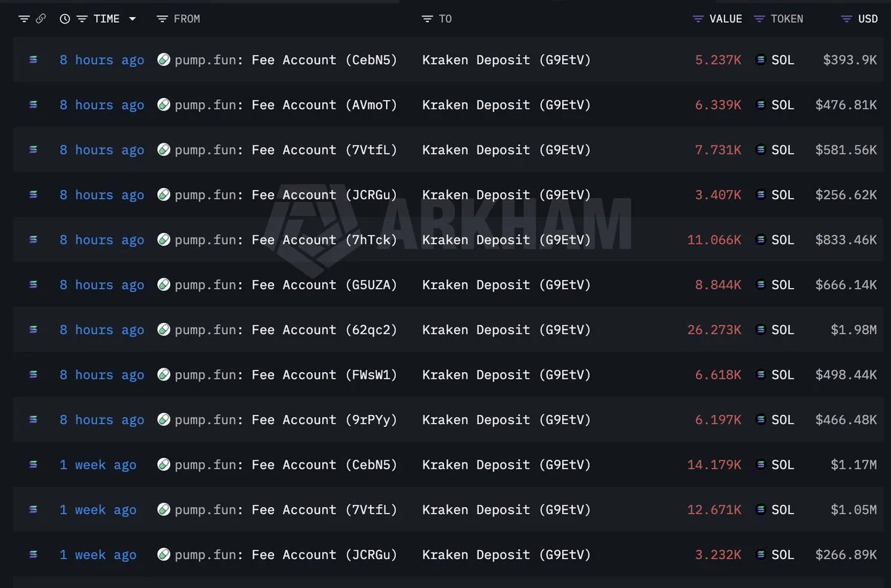Click SOL token icon in the 11.066K row
This screenshot has width=891, height=588.
point(760,240)
